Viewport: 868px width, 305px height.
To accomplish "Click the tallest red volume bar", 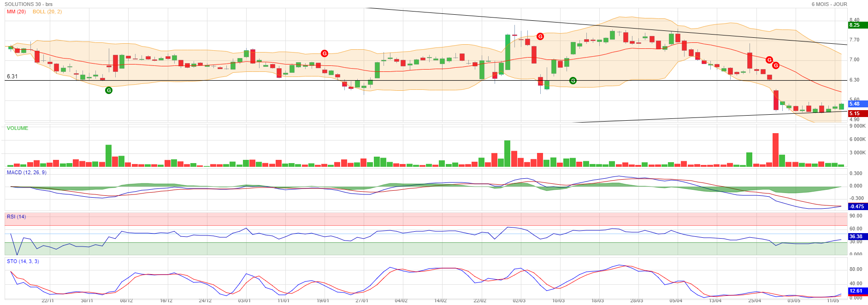I will [x=775, y=150].
